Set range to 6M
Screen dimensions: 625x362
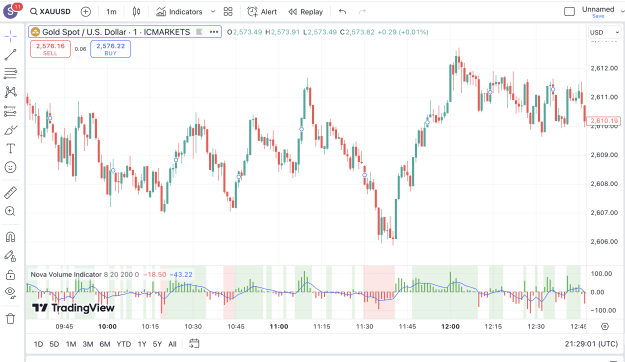click(x=105, y=344)
